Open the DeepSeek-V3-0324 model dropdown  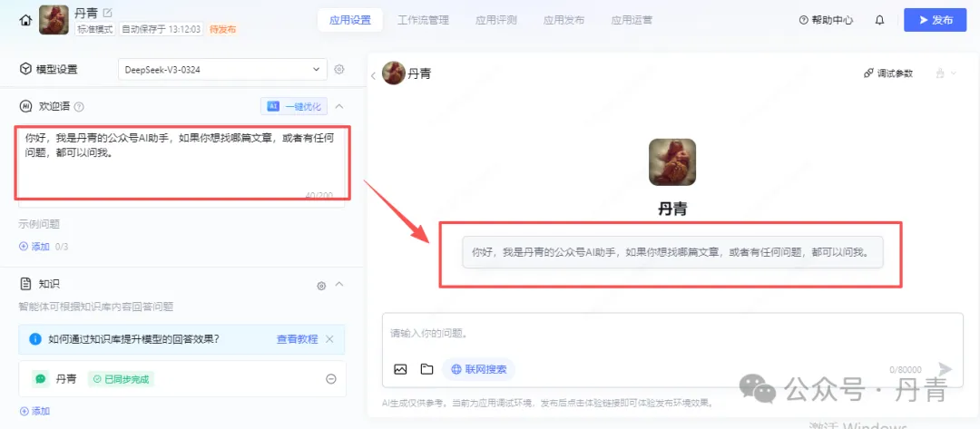[x=222, y=69]
